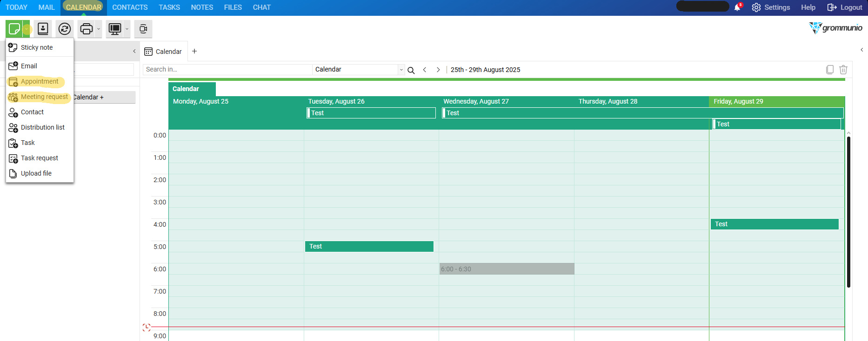Switch to the MAIL tab

[x=47, y=7]
